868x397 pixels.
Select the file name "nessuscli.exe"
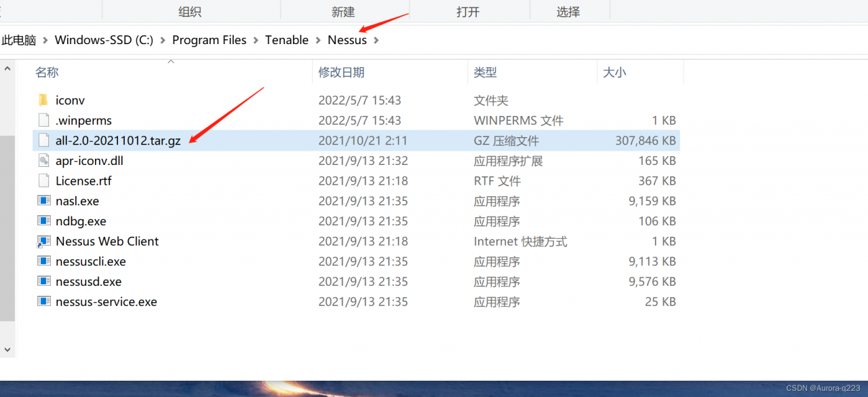91,261
